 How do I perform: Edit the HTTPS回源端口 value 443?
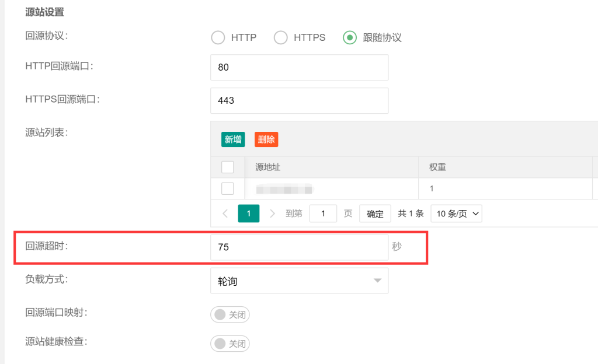pos(299,100)
